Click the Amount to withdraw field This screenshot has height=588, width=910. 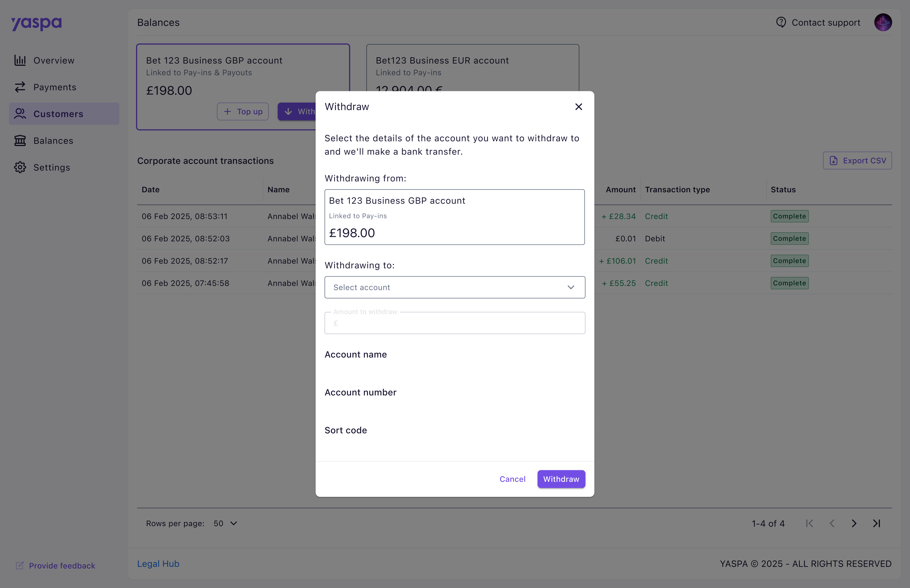454,323
